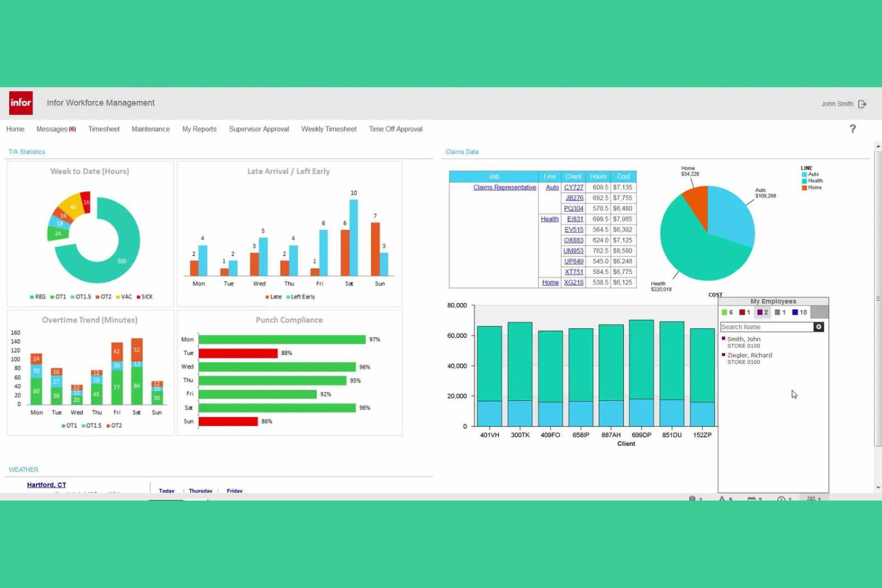Switch to the Supervisor Approval tab
882x588 pixels.
click(x=259, y=129)
